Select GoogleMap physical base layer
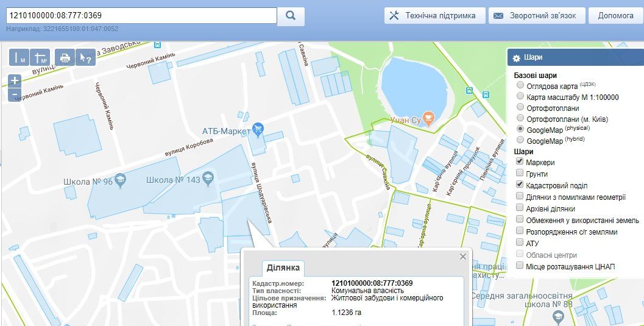Image resolution: width=644 pixels, height=326 pixels. coord(520,129)
